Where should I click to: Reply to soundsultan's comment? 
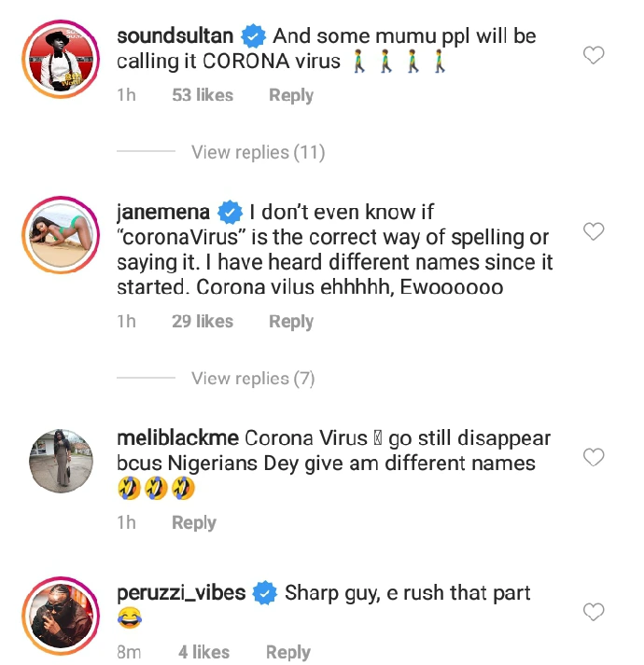(290, 95)
